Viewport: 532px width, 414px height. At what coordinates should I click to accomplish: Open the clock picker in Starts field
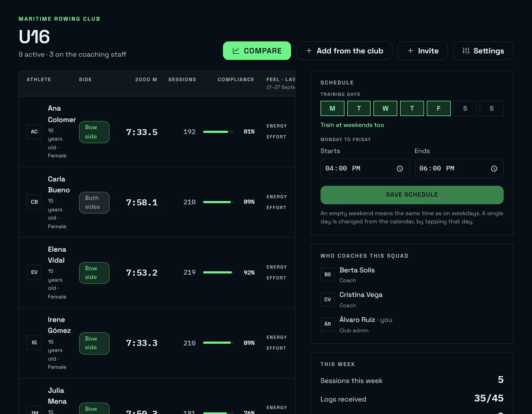point(400,169)
